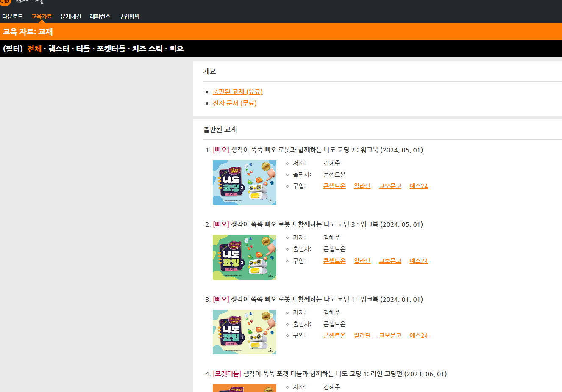Filter textbooks by 포켓터틀
This screenshot has width=562, height=392.
point(111,49)
